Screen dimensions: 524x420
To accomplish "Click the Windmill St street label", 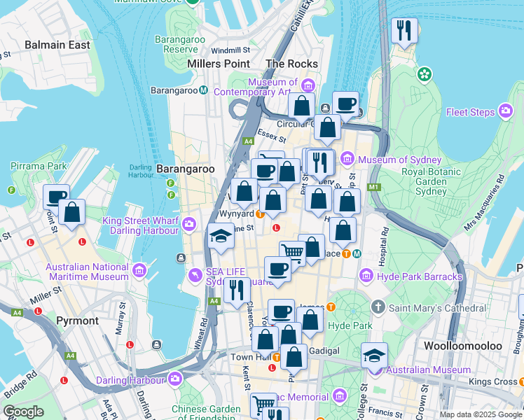I will [x=230, y=50].
